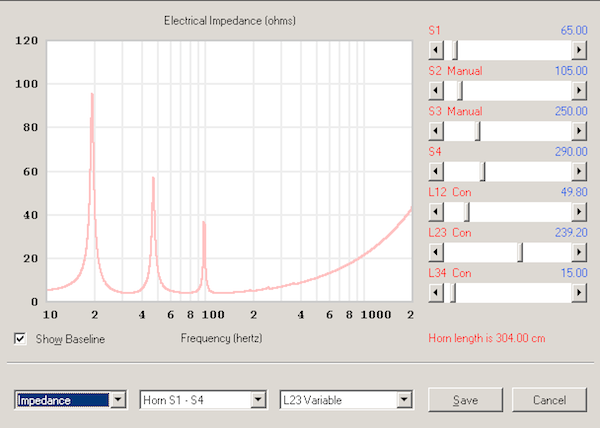
Task: Click the L12 Con slider thumb
Action: 466,212
